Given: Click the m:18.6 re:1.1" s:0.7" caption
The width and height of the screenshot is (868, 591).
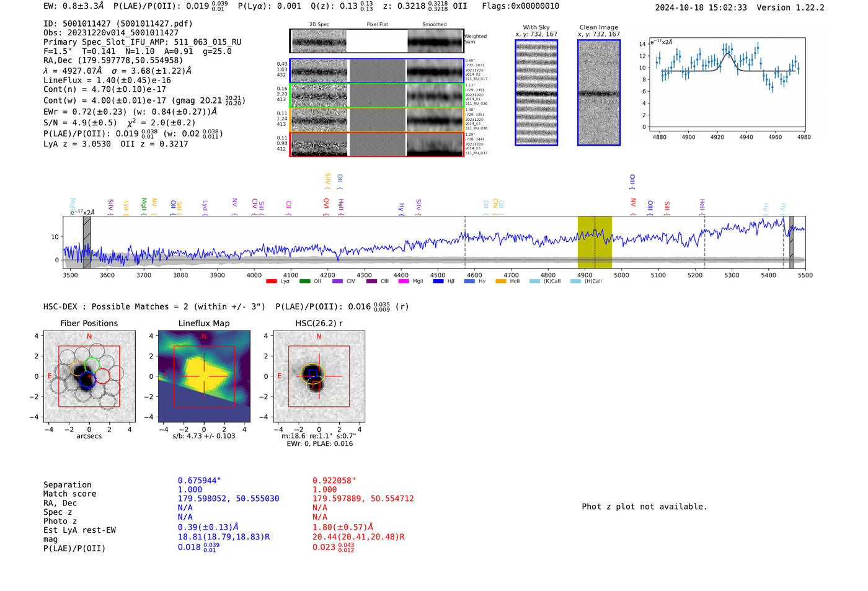Looking at the screenshot, I should [x=319, y=436].
